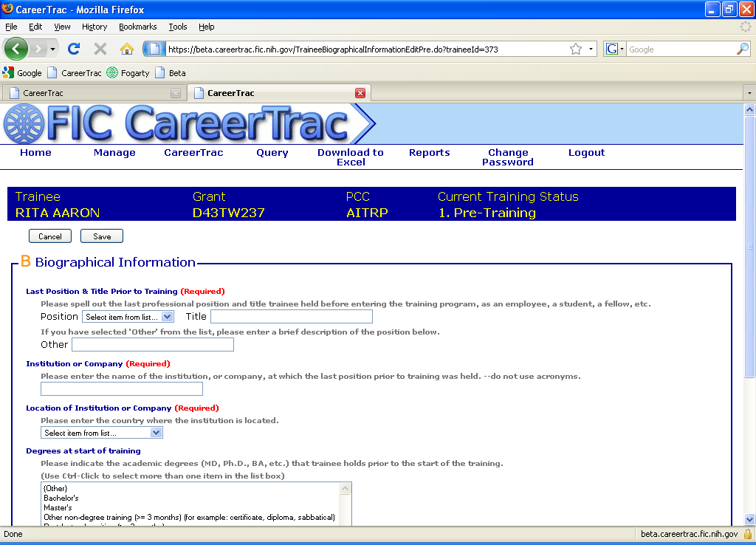Open the Tools menu
Image resolution: width=756 pixels, height=545 pixels.
pos(178,27)
